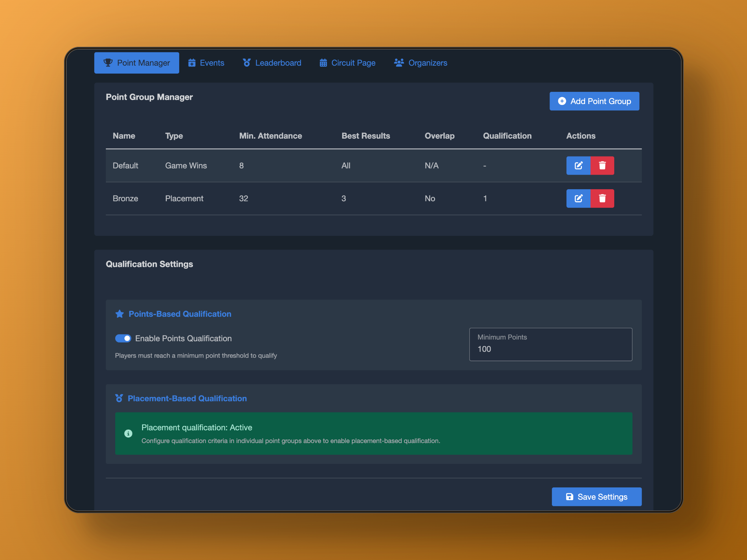This screenshot has width=747, height=560.
Task: Click the info icon in green banner
Action: [128, 433]
